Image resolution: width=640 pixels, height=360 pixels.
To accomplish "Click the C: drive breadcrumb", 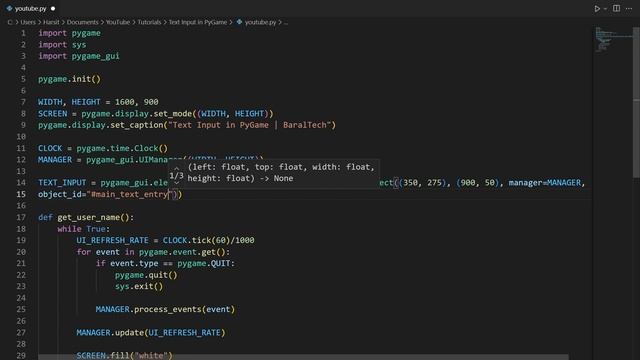I will click(10, 22).
